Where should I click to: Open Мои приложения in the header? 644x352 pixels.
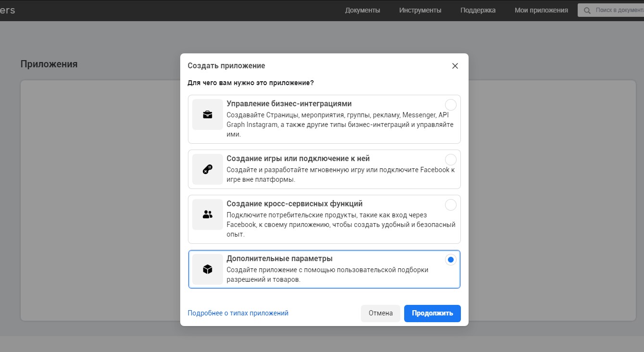(x=541, y=10)
